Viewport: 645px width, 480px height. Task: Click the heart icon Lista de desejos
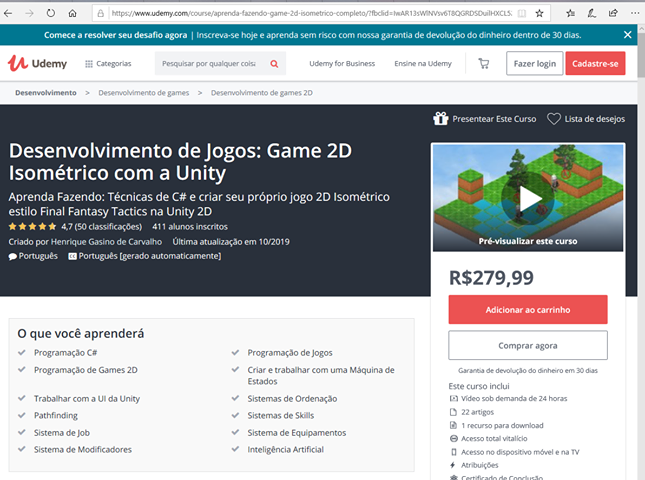(554, 119)
